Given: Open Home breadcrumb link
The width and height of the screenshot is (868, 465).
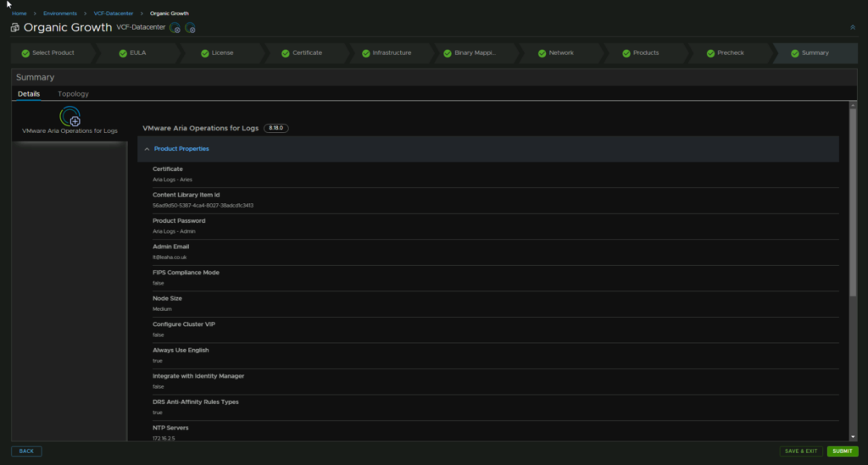Looking at the screenshot, I should (19, 14).
